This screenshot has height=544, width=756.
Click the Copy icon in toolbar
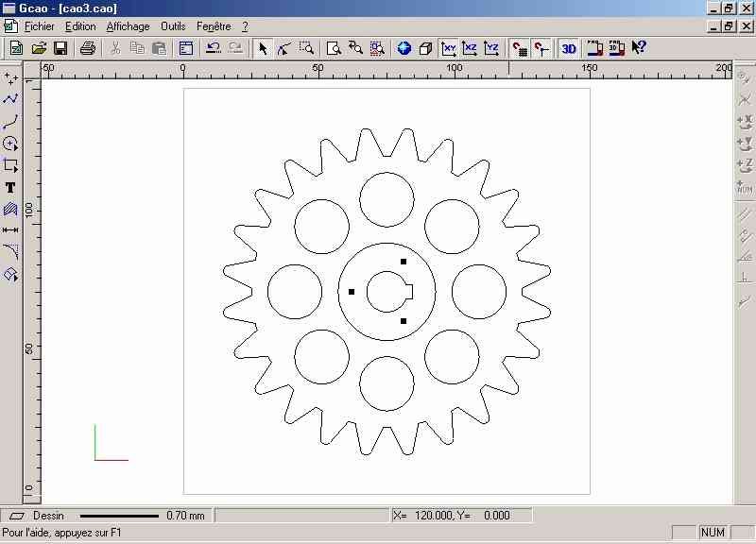tap(137, 48)
